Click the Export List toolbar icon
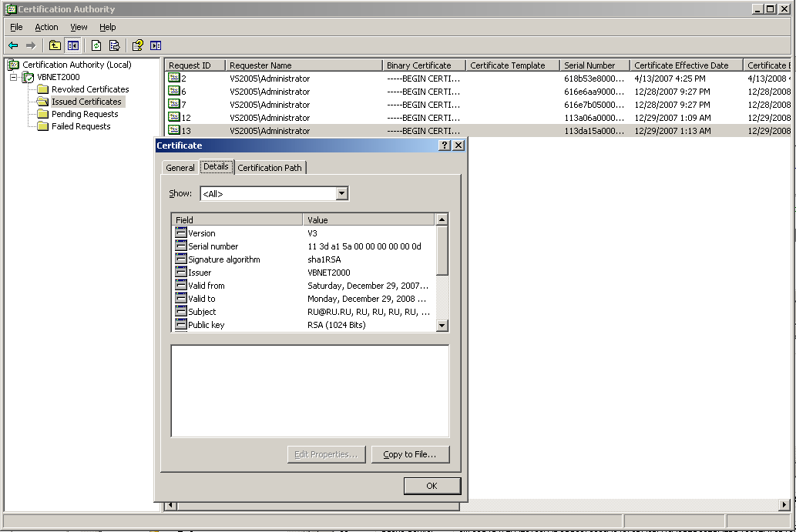Image resolution: width=796 pixels, height=532 pixels. 115,45
